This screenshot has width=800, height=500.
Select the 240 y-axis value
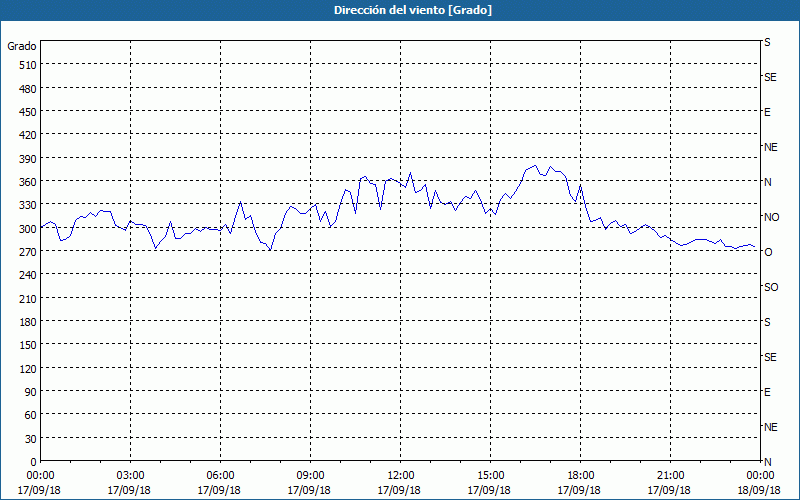[x=28, y=275]
